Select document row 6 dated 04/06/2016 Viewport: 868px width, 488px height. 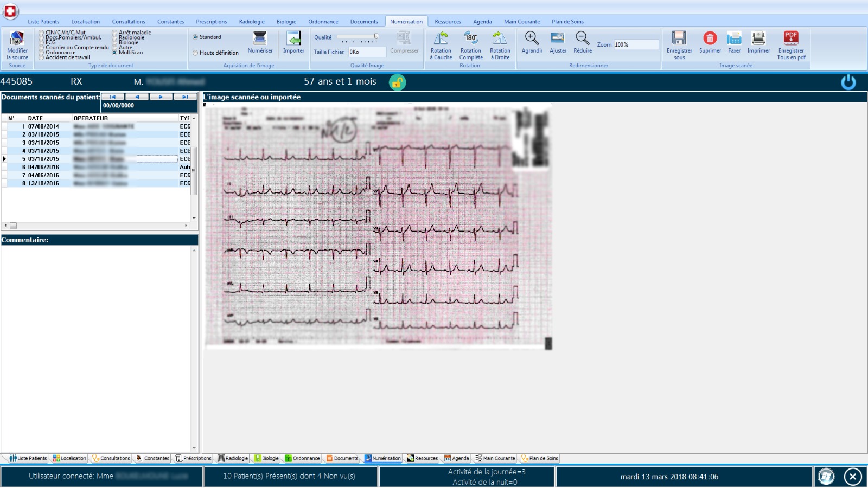pos(97,167)
